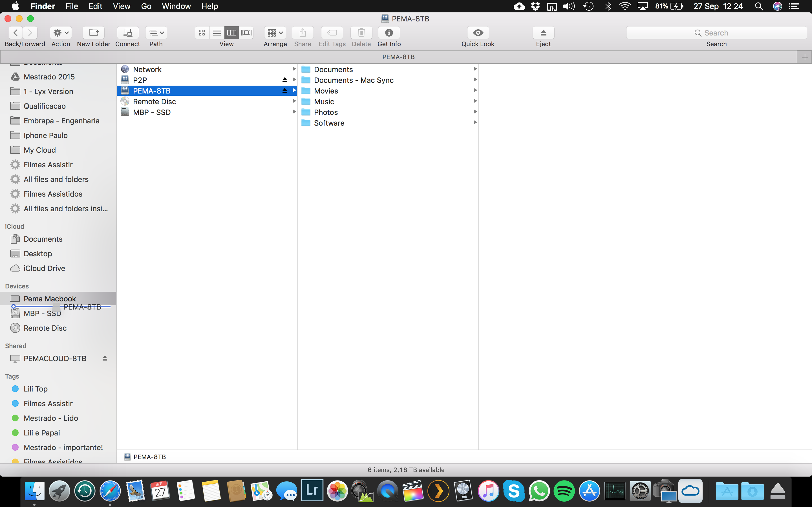Eject the PEMACLOUD-8TB shared drive
Image resolution: width=812 pixels, height=507 pixels.
coord(105,358)
